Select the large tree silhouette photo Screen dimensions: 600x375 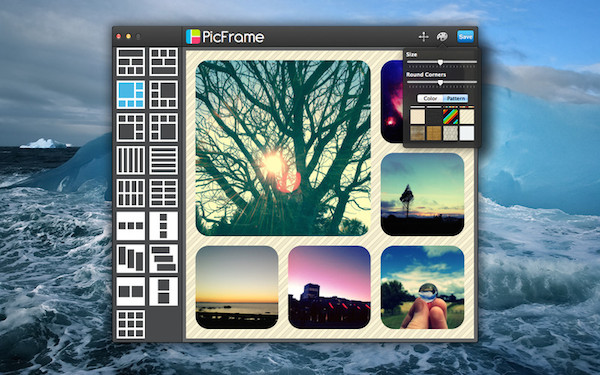click(x=283, y=148)
